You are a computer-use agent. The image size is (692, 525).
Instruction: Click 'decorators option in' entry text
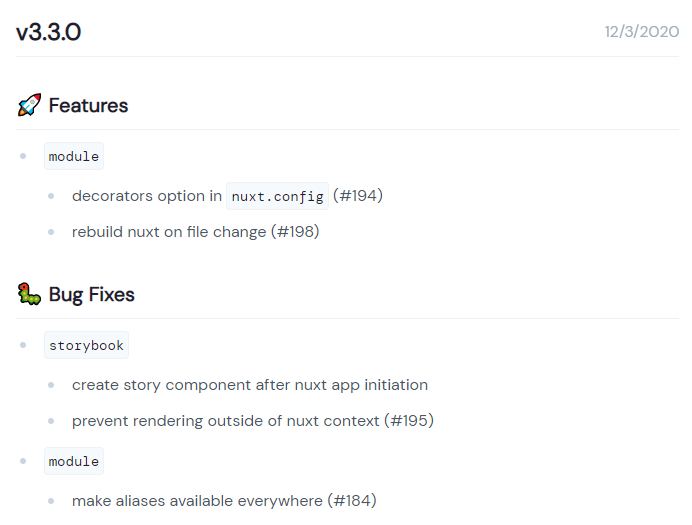(147, 196)
